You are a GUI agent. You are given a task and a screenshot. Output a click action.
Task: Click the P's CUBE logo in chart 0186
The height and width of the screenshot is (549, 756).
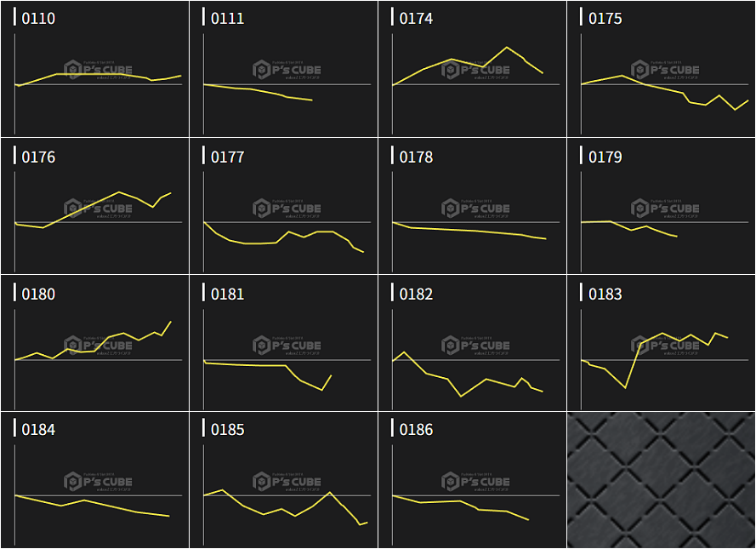point(475,482)
